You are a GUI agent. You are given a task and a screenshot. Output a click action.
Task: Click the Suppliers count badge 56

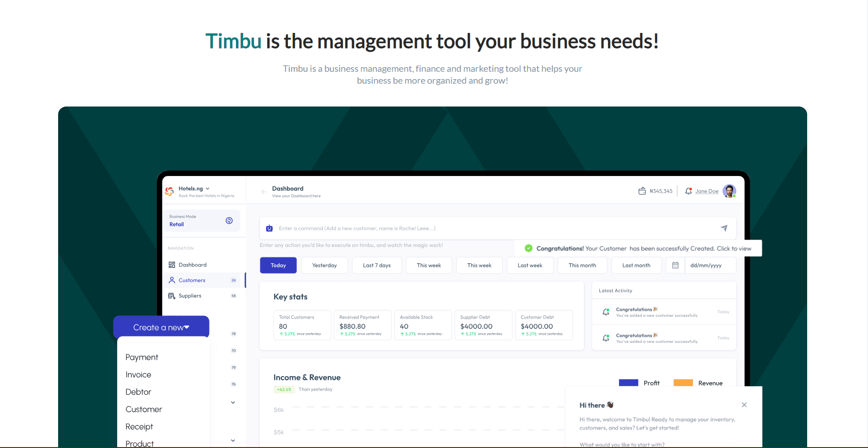click(x=233, y=296)
